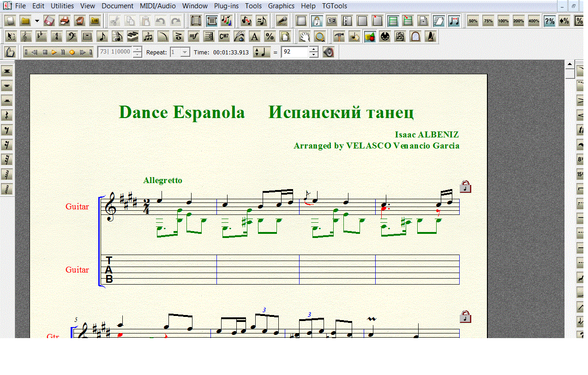This screenshot has height=375, width=588.
Task: Click the vertical scrollbar up arrow
Action: coord(570,65)
